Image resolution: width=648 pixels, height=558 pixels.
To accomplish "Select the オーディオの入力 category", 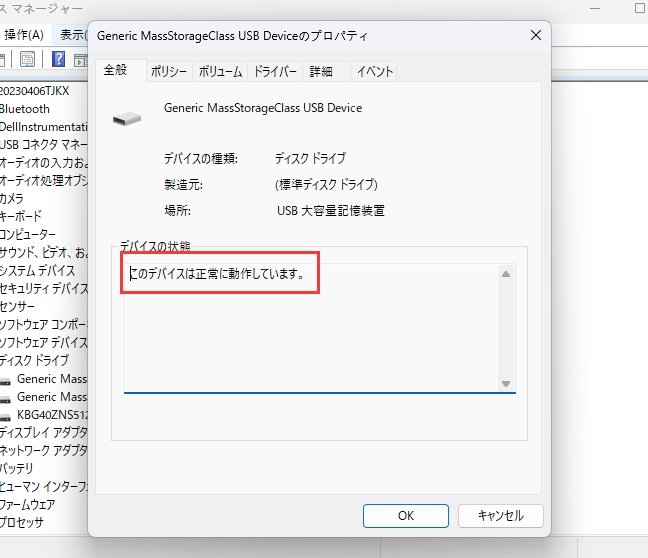I will (x=44, y=162).
